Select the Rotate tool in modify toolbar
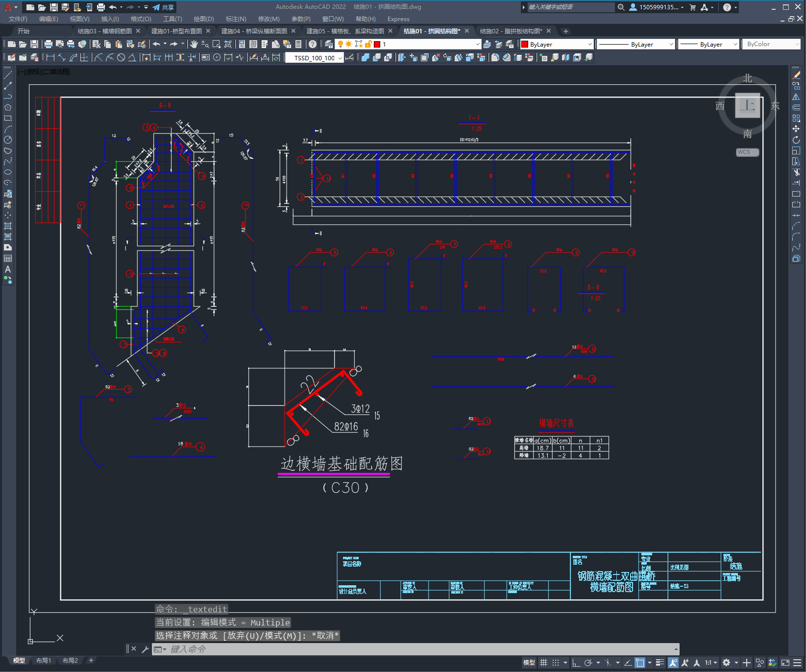 pyautogui.click(x=796, y=140)
